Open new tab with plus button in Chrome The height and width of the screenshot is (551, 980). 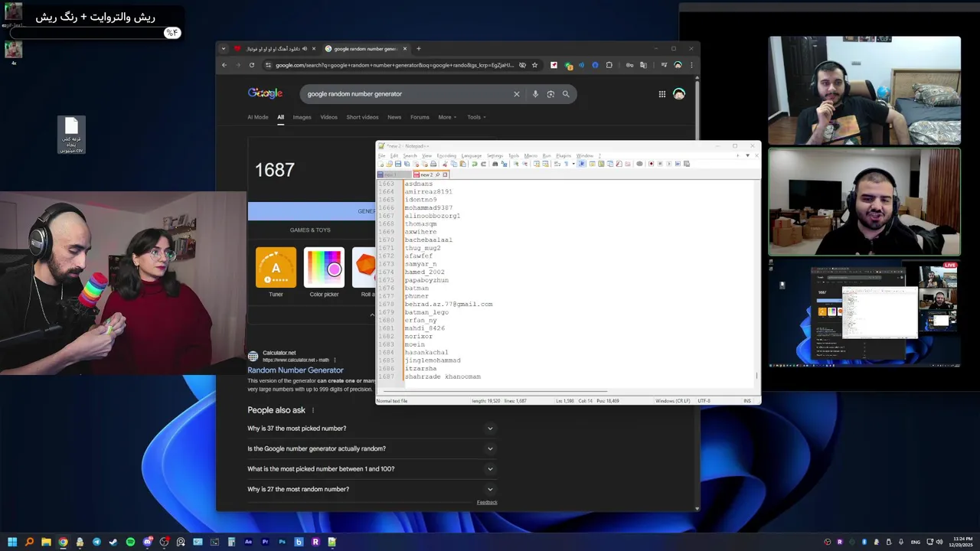point(418,49)
